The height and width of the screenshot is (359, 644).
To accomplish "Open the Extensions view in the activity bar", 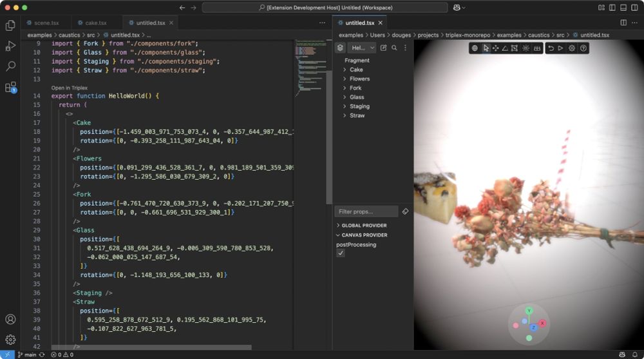I will [10, 87].
